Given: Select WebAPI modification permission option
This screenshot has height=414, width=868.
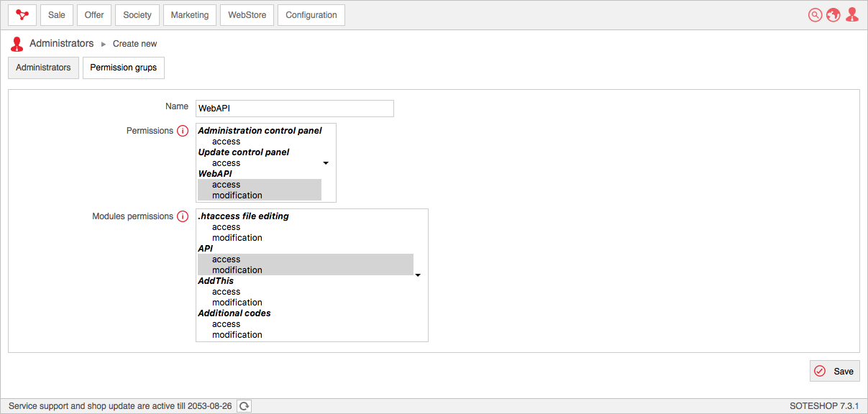Looking at the screenshot, I should pyautogui.click(x=260, y=195).
